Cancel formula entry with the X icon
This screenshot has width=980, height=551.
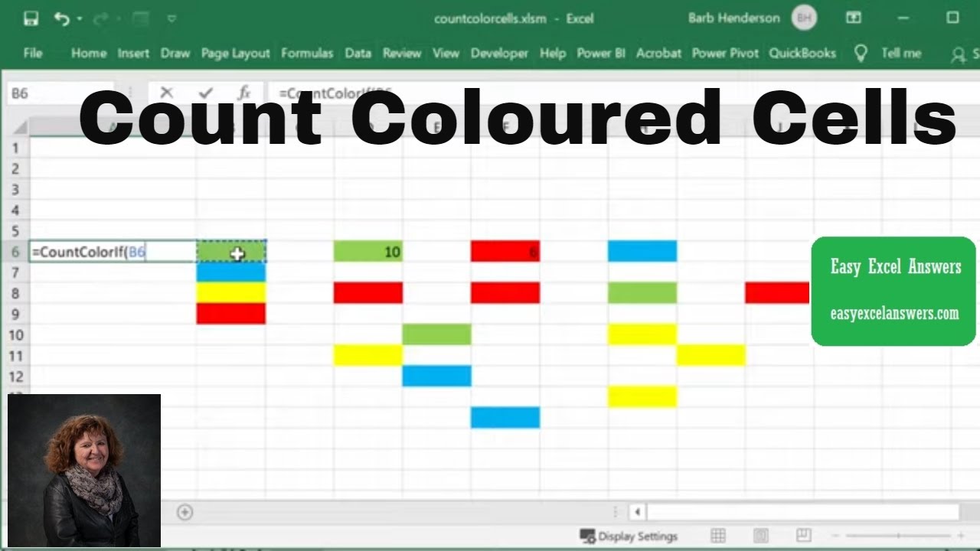[x=166, y=93]
